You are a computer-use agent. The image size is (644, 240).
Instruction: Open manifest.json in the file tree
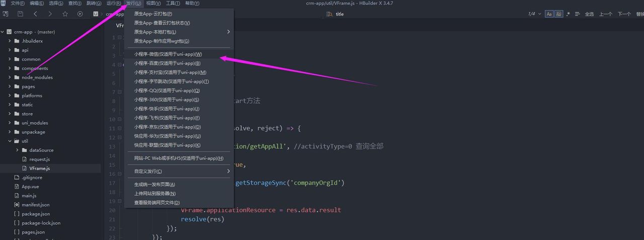click(x=35, y=205)
